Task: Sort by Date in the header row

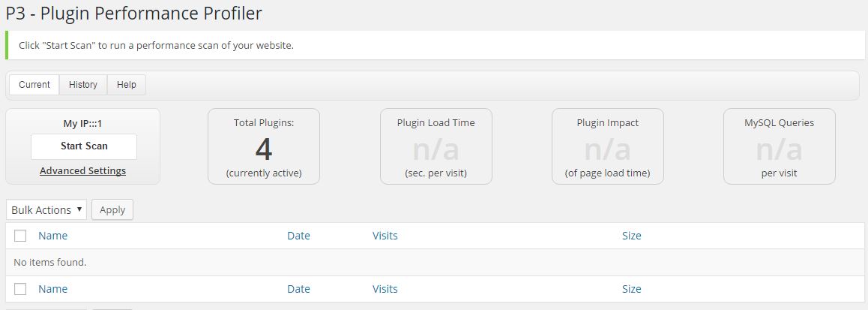Action: coord(298,236)
